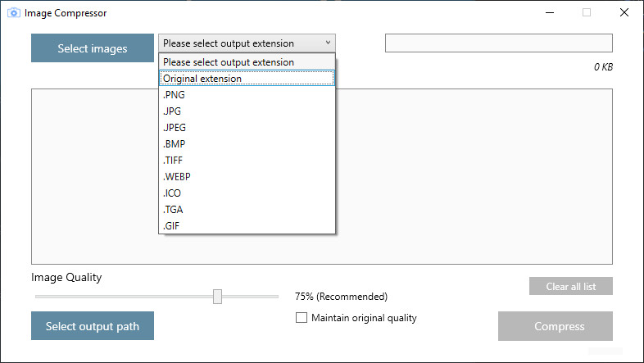The image size is (644, 363).
Task: Click the empty output path text field
Action: pyautogui.click(x=499, y=43)
